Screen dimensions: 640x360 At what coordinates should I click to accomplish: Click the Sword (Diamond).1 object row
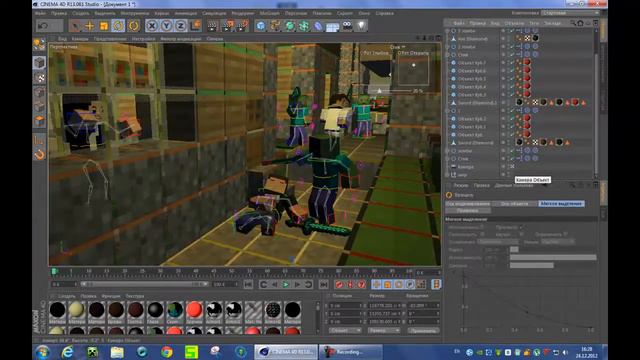click(x=477, y=103)
